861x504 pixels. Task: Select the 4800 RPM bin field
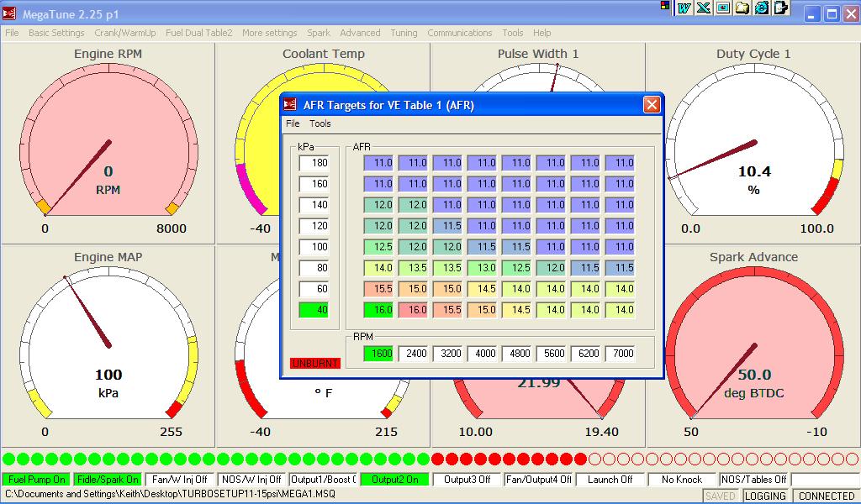coord(517,354)
